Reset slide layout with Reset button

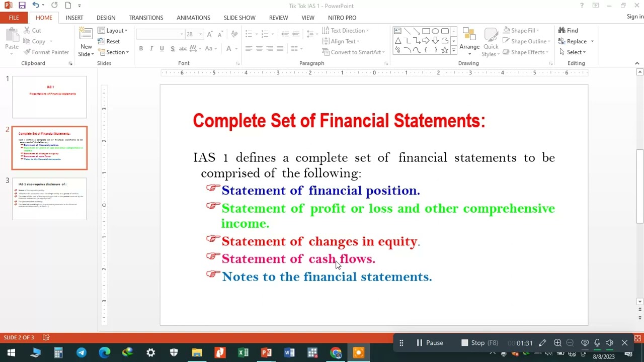click(109, 41)
